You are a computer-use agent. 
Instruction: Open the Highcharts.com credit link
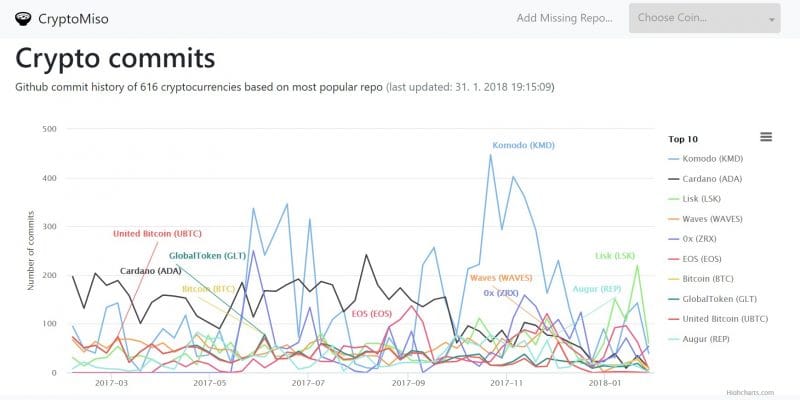(750, 393)
